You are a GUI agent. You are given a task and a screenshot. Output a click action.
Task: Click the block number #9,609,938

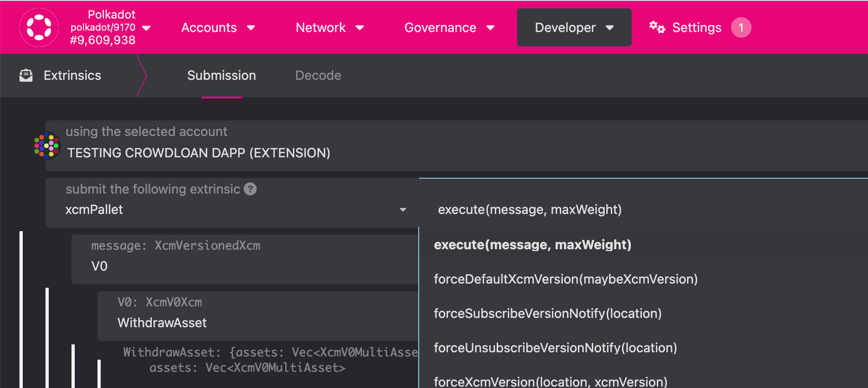click(103, 40)
